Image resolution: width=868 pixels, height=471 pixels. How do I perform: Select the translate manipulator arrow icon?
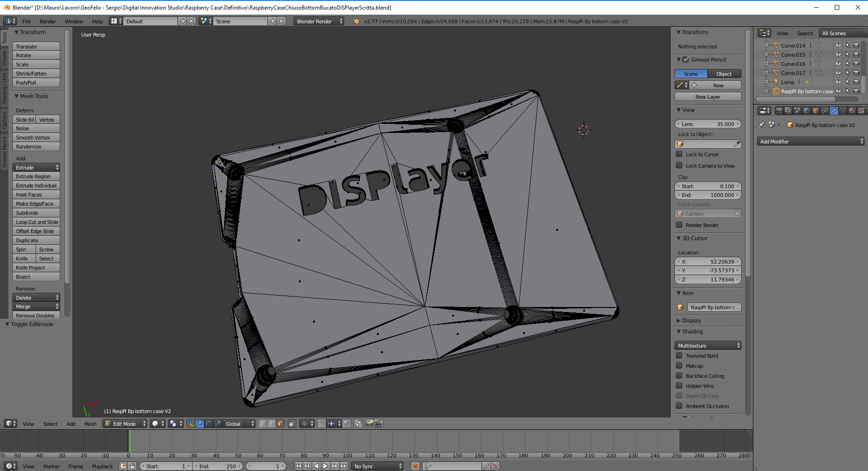pyautogui.click(x=200, y=423)
